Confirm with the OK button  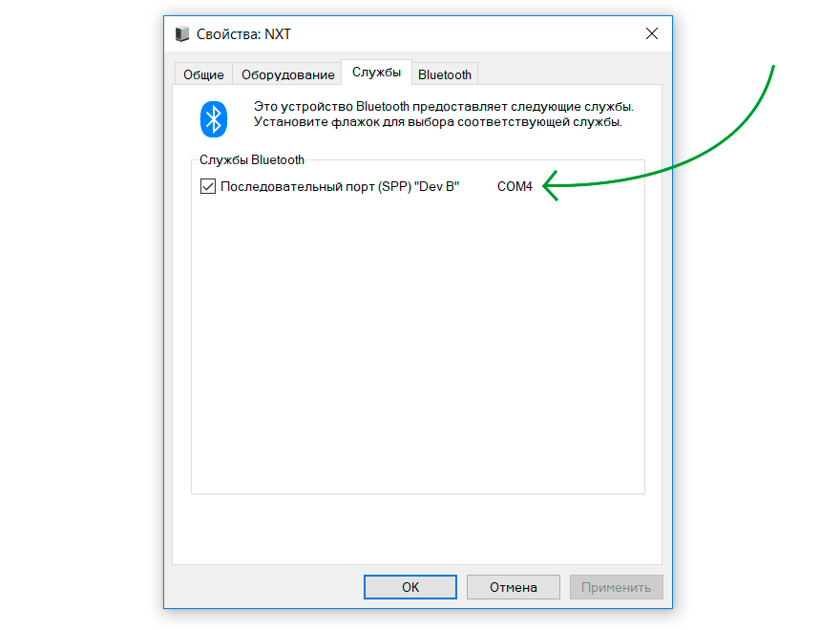410,587
